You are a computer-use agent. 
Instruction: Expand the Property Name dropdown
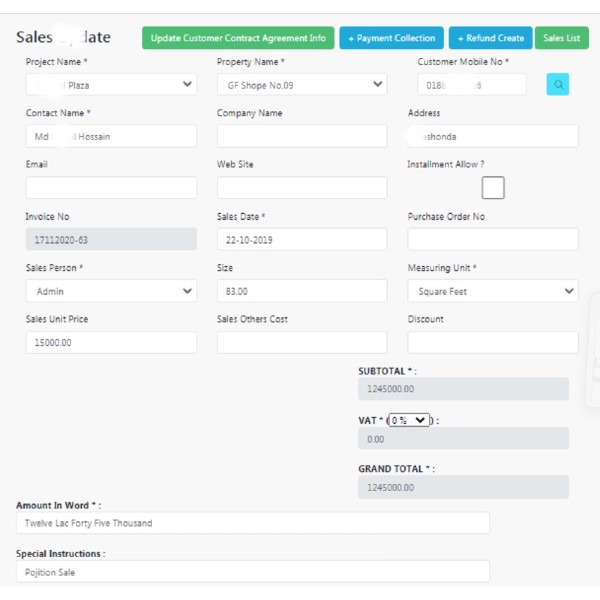(x=301, y=85)
